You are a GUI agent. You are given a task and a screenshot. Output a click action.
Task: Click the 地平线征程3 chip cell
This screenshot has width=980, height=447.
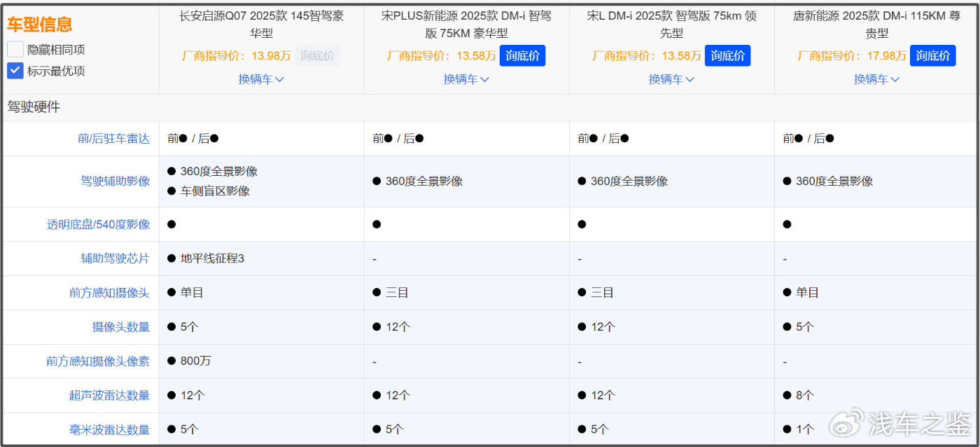[x=212, y=259]
